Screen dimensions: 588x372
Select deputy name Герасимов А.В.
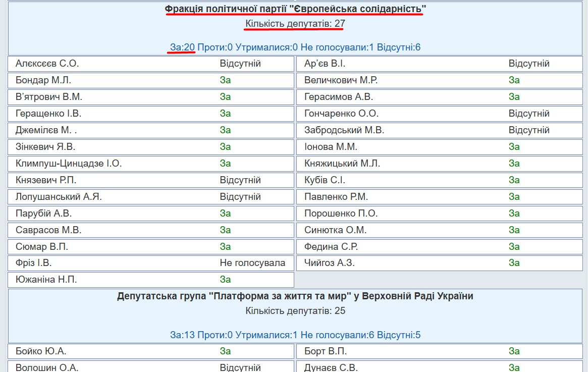point(339,97)
